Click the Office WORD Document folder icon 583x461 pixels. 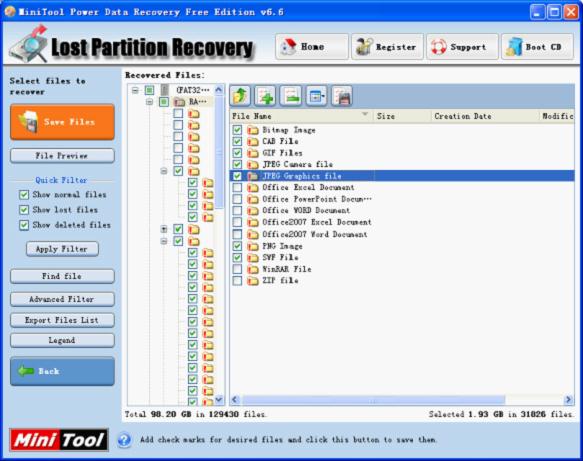(x=253, y=211)
